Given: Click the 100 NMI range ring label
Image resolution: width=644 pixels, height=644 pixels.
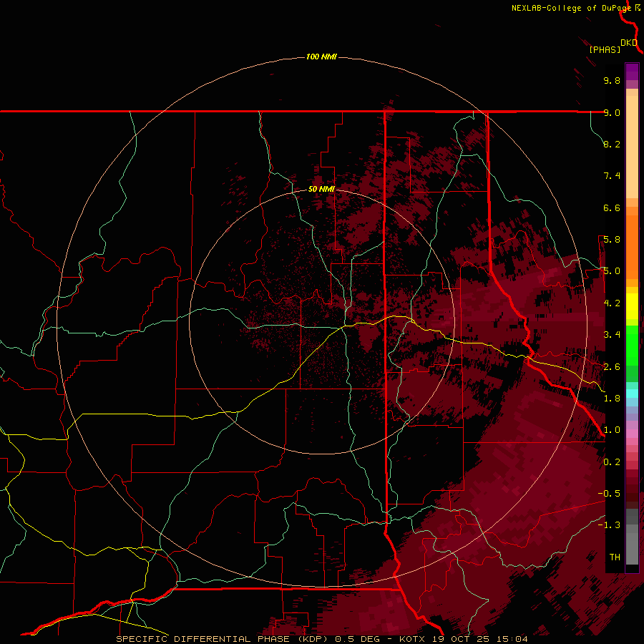Looking at the screenshot, I should [x=321, y=57].
